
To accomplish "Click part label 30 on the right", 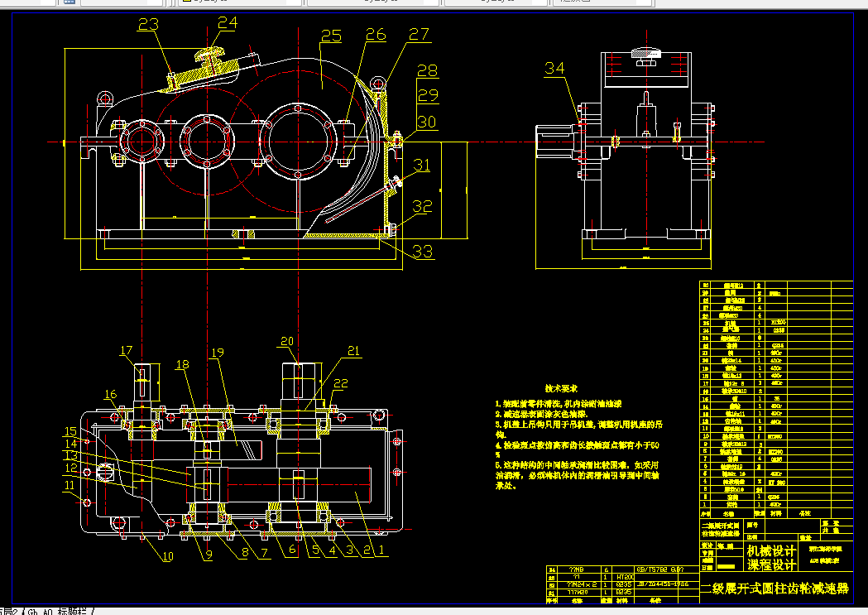I will coord(426,122).
